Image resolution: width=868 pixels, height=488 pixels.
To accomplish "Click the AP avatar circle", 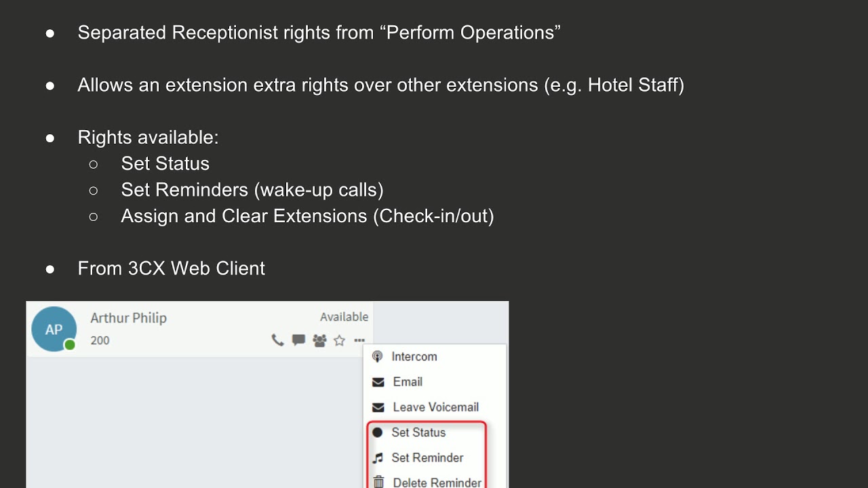I will [x=54, y=329].
